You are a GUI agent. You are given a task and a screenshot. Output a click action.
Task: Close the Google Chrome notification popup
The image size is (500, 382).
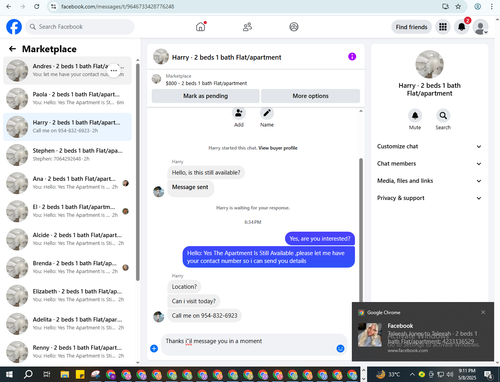click(483, 312)
